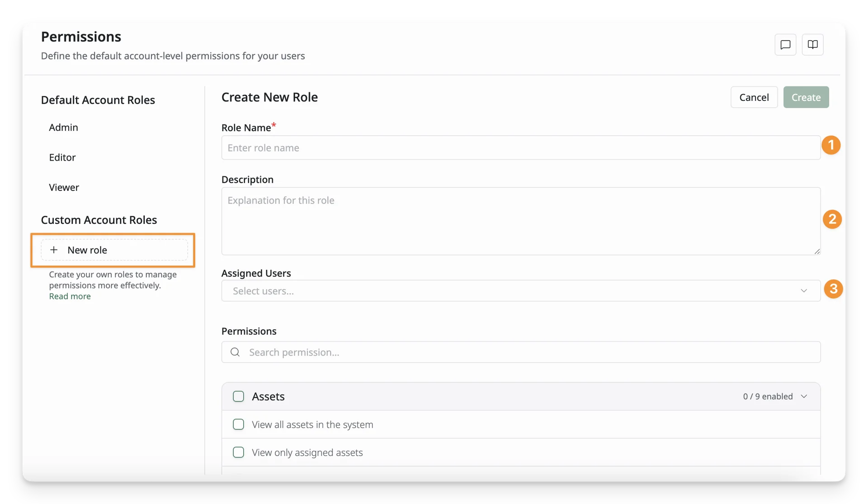The image size is (868, 504).
Task: Collapse the Assets permissions group chevron
Action: [x=804, y=396]
